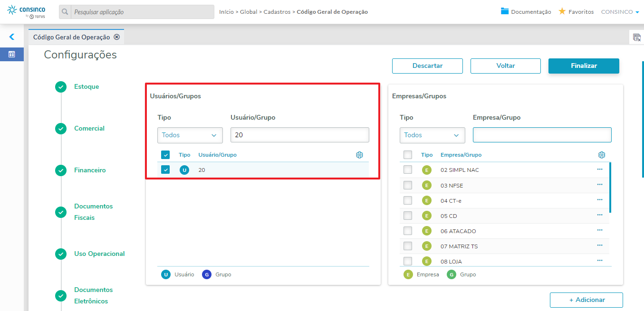
Task: Uncheck the user 20 row checkbox
Action: coord(165,170)
